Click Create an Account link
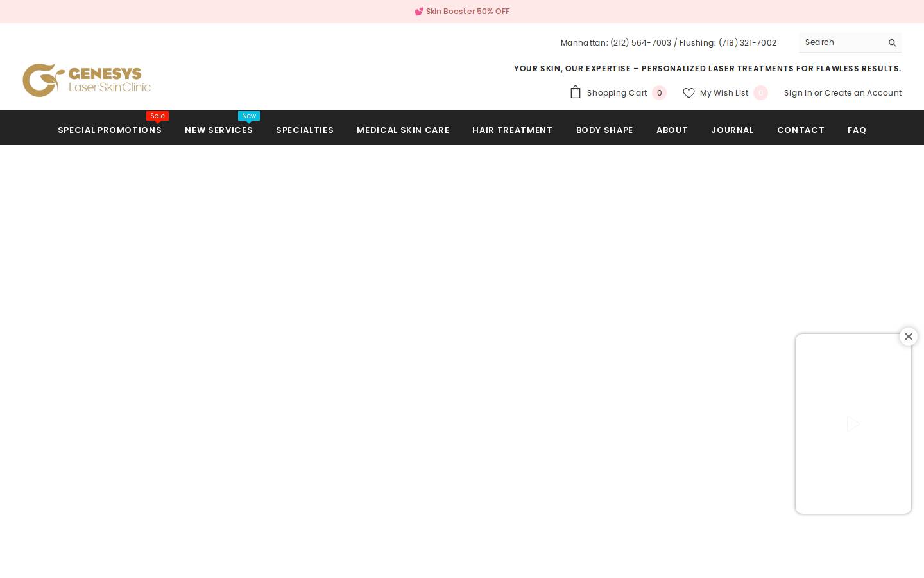The height and width of the screenshot is (578, 924). pyautogui.click(x=863, y=93)
